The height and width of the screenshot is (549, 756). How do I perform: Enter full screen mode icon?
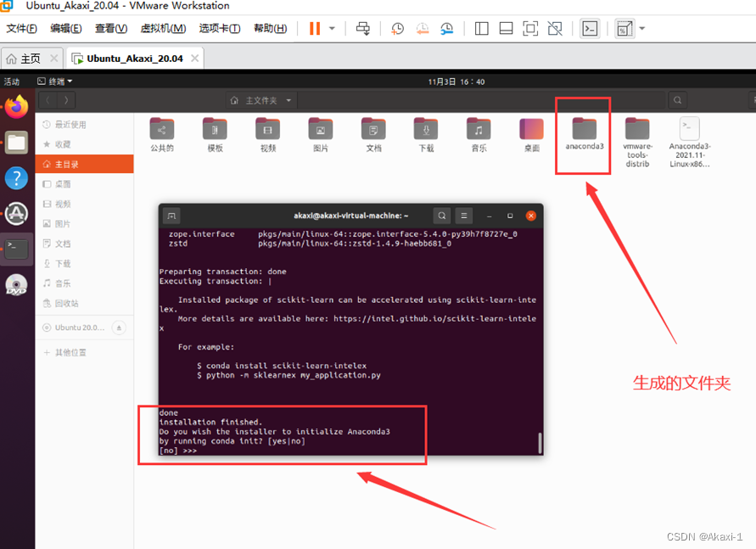530,29
